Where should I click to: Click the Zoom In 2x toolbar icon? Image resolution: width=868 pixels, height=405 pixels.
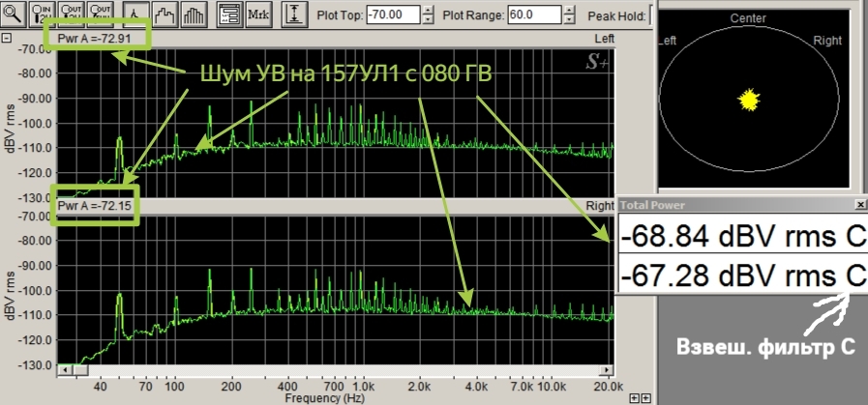pos(43,14)
